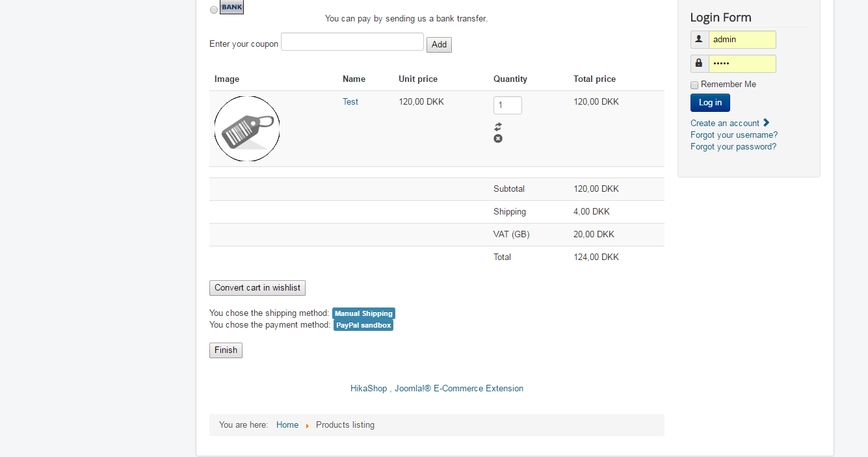Click the refresh quantity icon in cart

(498, 127)
